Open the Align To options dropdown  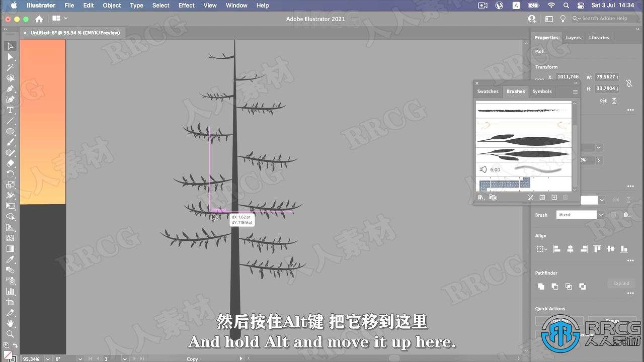(541, 249)
